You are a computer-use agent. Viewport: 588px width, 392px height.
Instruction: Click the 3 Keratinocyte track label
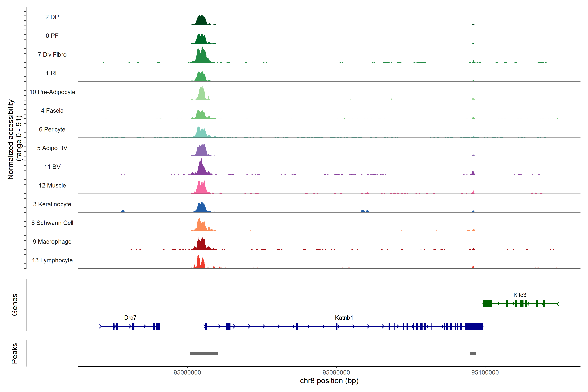pyautogui.click(x=52, y=204)
